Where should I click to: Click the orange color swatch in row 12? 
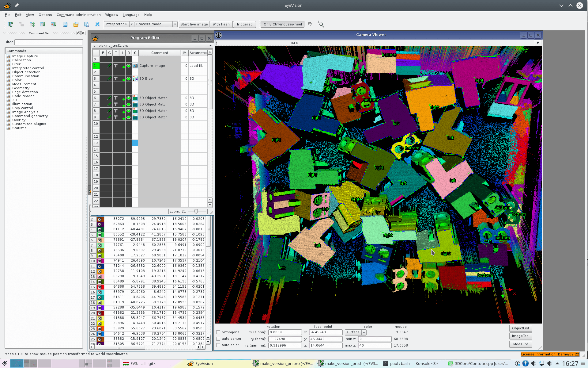click(100, 271)
